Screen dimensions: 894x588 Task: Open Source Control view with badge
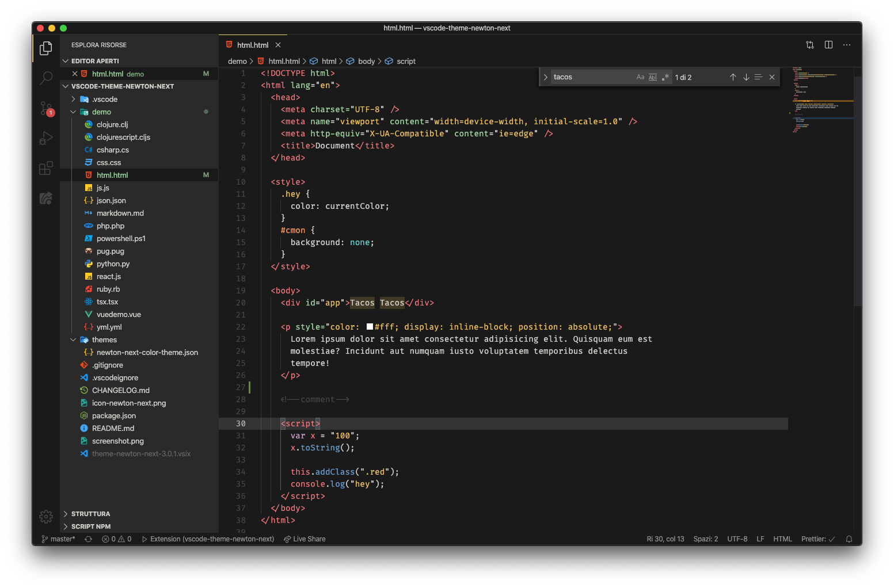pos(46,108)
